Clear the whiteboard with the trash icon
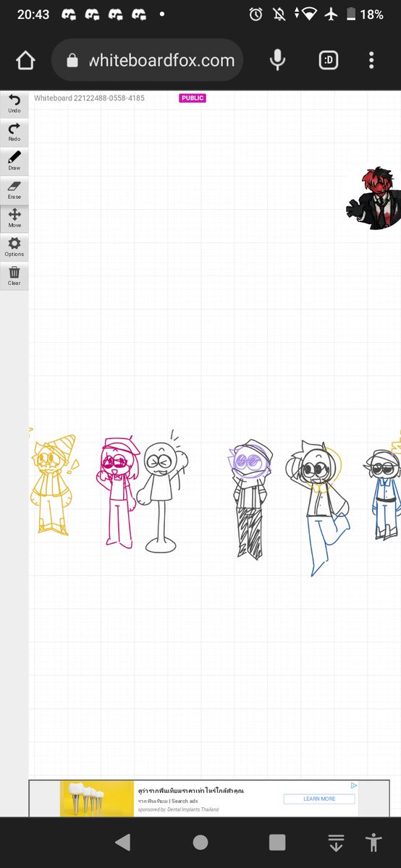 pos(14,276)
